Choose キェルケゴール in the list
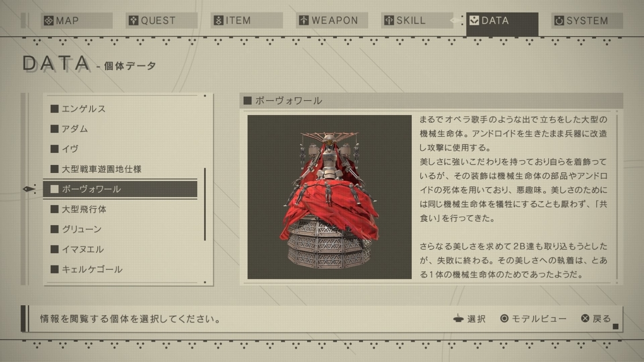The width and height of the screenshot is (644, 362). [120, 269]
